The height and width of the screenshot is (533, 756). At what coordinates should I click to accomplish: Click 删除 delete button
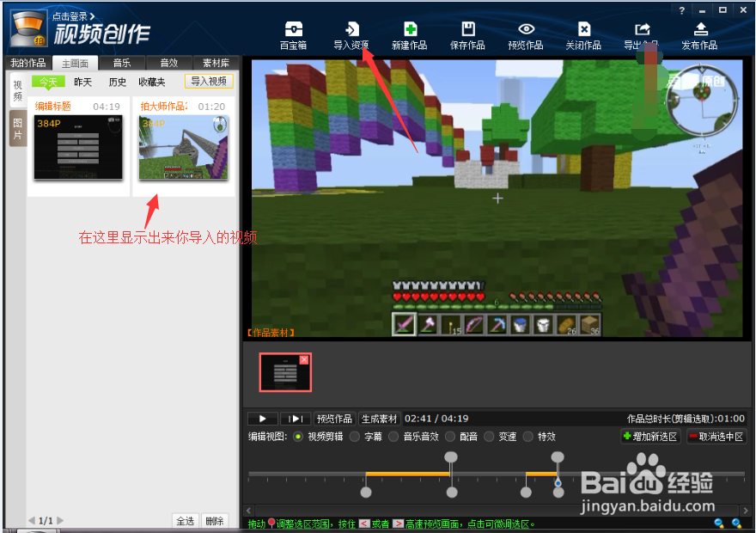[215, 521]
